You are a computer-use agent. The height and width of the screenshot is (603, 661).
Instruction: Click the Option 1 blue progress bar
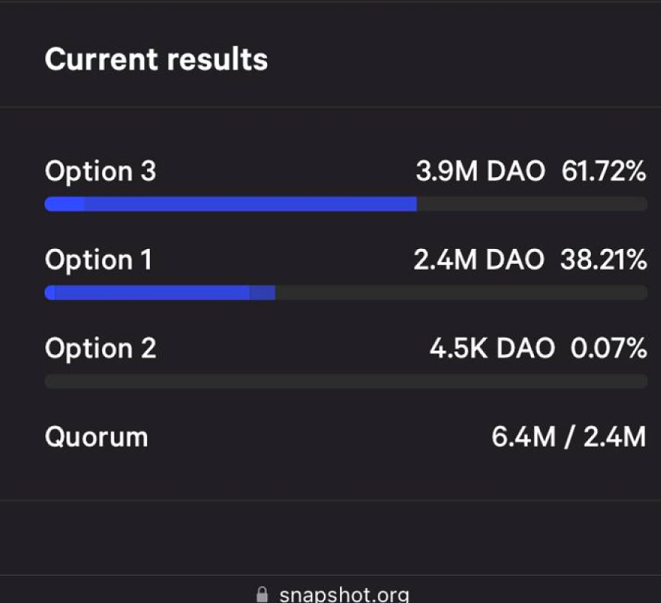[160, 293]
